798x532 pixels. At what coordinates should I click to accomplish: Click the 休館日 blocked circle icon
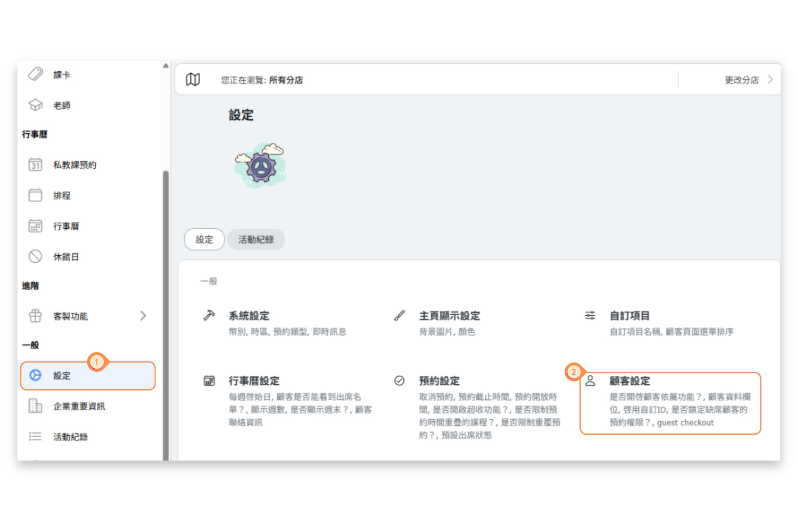[35, 256]
